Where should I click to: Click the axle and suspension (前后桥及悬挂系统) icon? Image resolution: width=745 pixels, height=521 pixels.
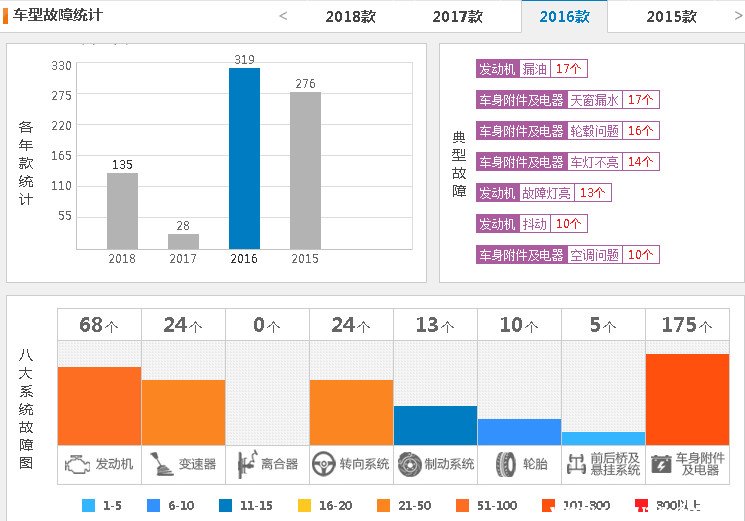[575, 464]
